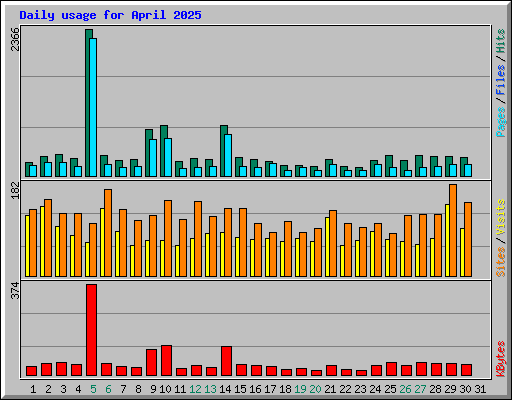Click the green day label 19

[x=300, y=389]
